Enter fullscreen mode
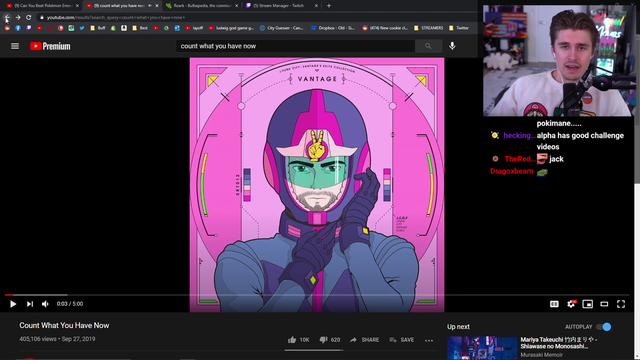 tap(621, 304)
